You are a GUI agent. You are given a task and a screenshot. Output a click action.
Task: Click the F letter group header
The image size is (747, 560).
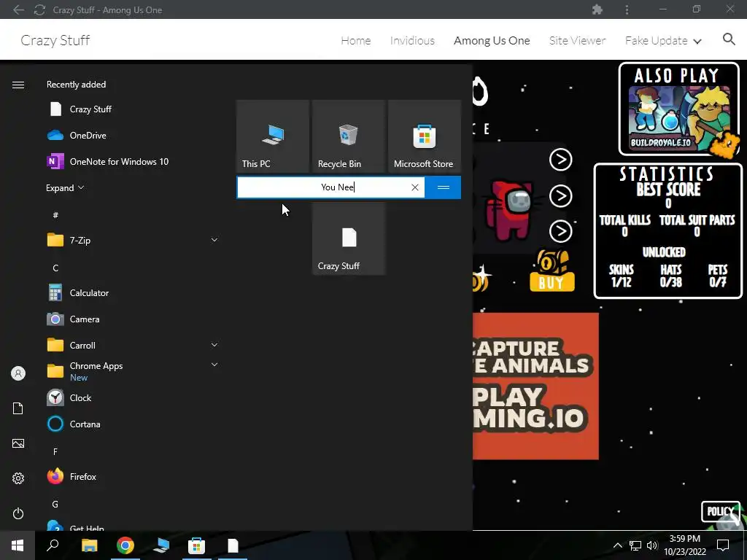[x=55, y=451]
